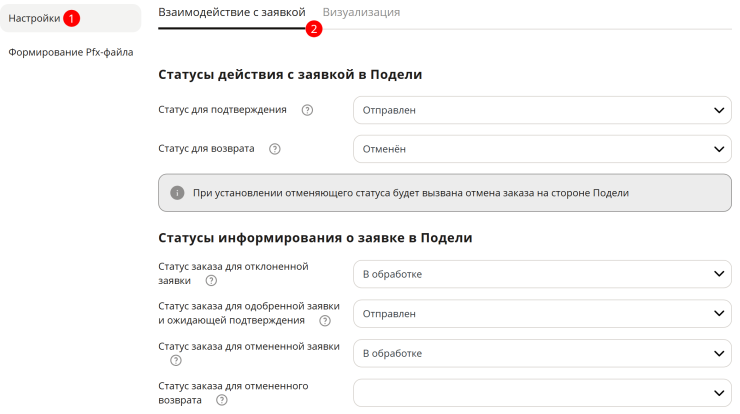The width and height of the screenshot is (740, 414).
Task: Show tooltip for одобренной заявки status
Action: pos(325,321)
